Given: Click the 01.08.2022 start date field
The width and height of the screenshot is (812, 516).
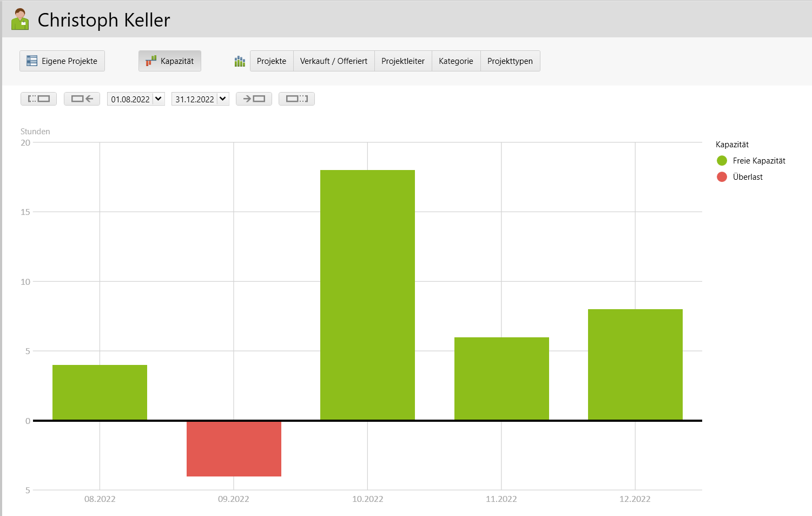Looking at the screenshot, I should tap(130, 99).
